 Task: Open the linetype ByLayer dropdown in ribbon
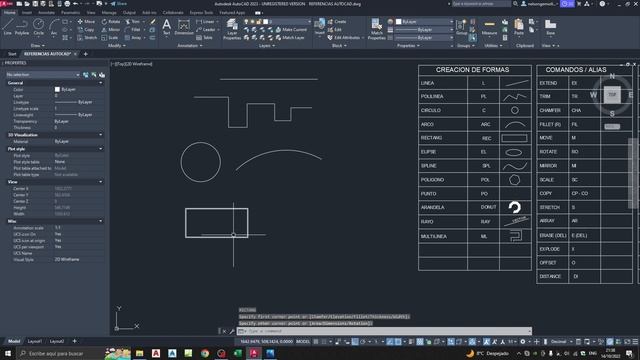424,38
